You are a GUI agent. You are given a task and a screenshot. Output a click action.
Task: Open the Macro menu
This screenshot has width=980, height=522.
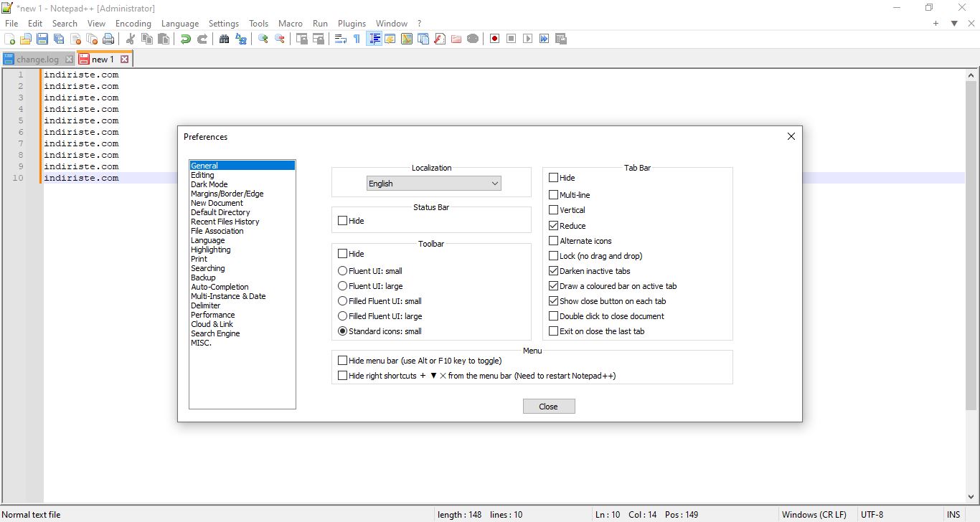click(291, 24)
